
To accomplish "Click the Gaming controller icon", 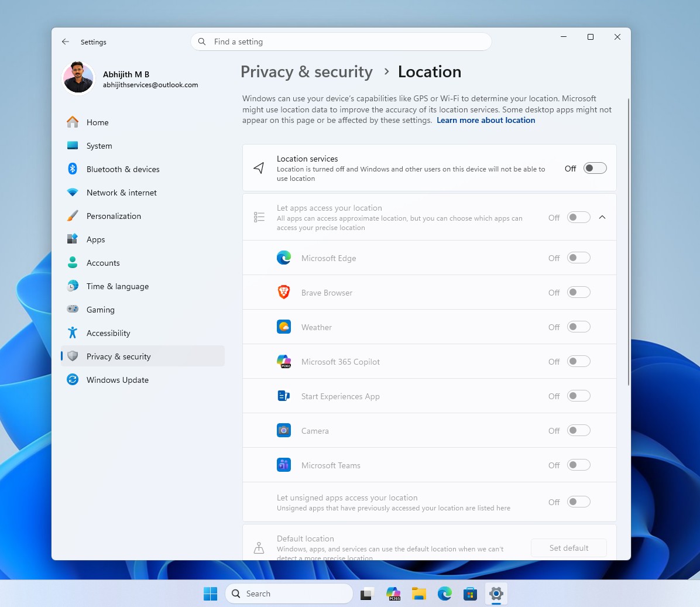I will pos(73,309).
